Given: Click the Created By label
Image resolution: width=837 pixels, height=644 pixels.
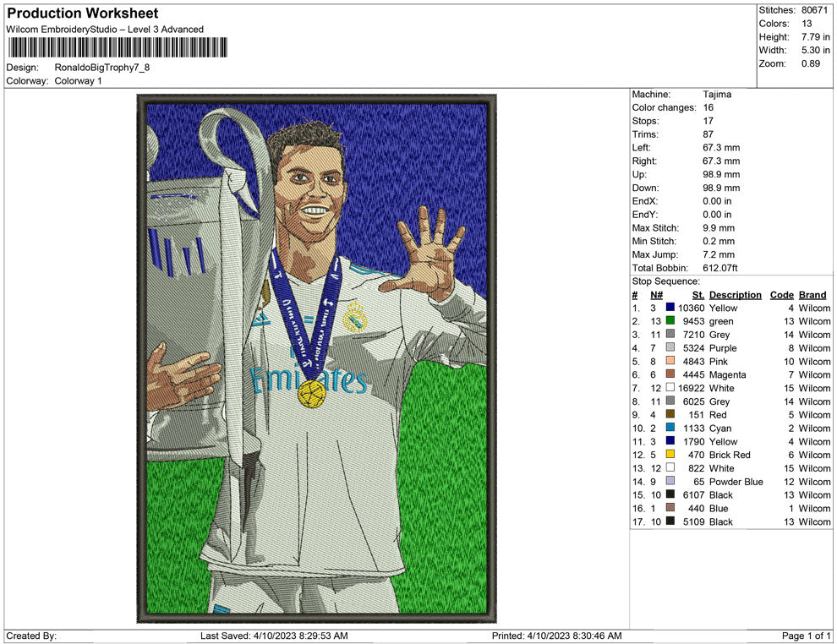Looking at the screenshot, I should pyautogui.click(x=31, y=636).
